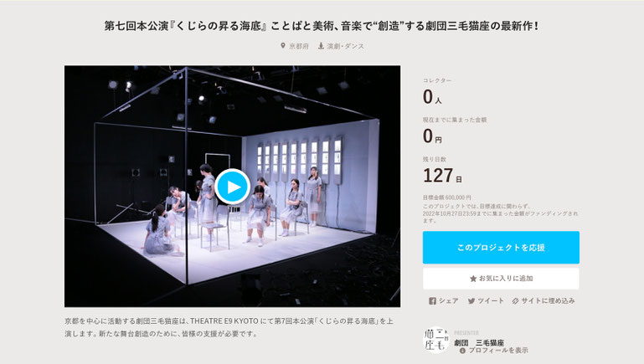Click the サイトに埋め込み text link

(x=548, y=300)
